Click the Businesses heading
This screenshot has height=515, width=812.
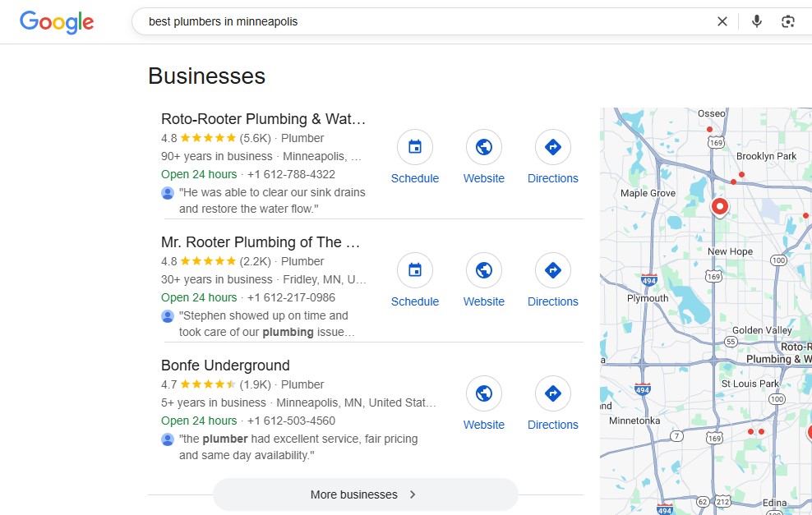(x=206, y=76)
